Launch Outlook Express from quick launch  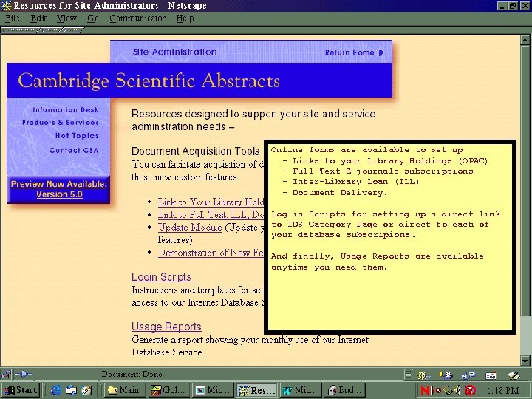[72, 391]
